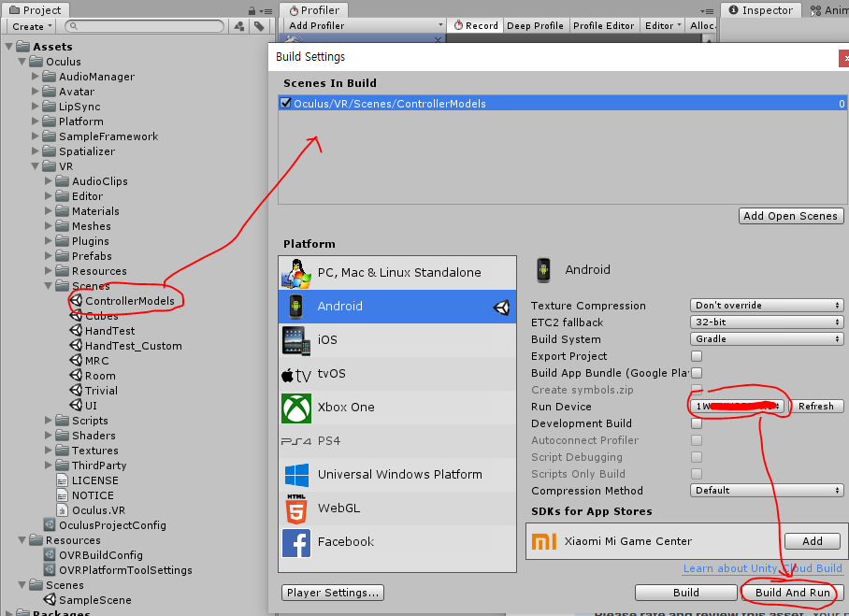Open the Create dropdown in Project panel

[32, 26]
